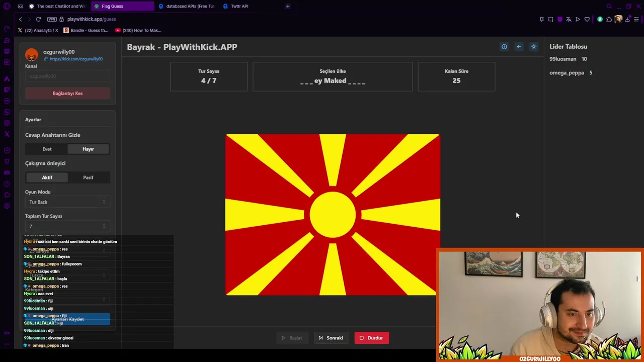Open the green 'a' extension icon

[x=600, y=19]
